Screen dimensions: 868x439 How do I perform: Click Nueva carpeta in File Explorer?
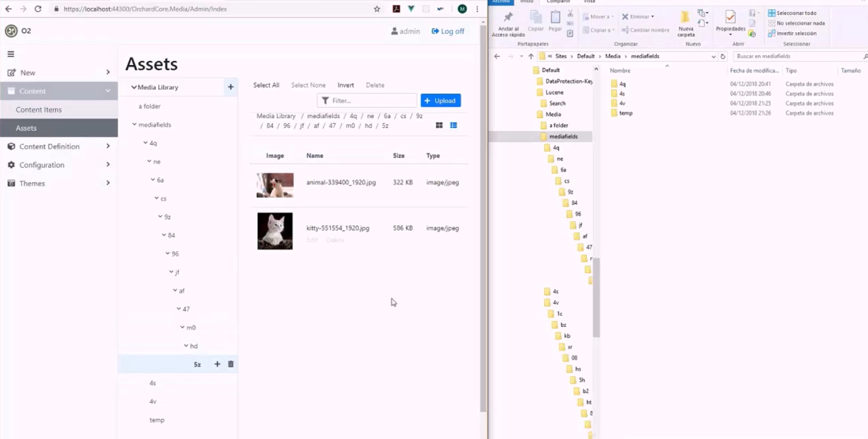click(686, 24)
